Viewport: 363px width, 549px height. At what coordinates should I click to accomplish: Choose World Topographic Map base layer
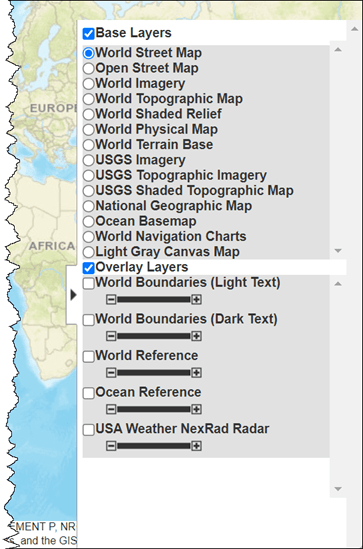pyautogui.click(x=89, y=99)
